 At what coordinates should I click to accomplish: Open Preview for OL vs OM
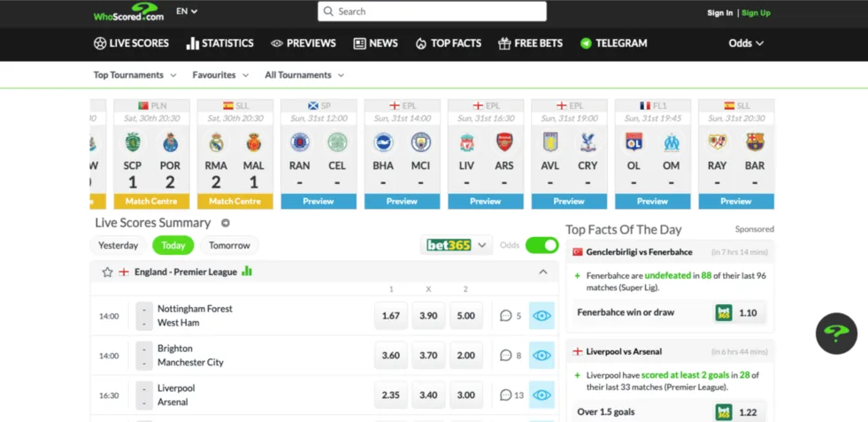[x=653, y=202]
